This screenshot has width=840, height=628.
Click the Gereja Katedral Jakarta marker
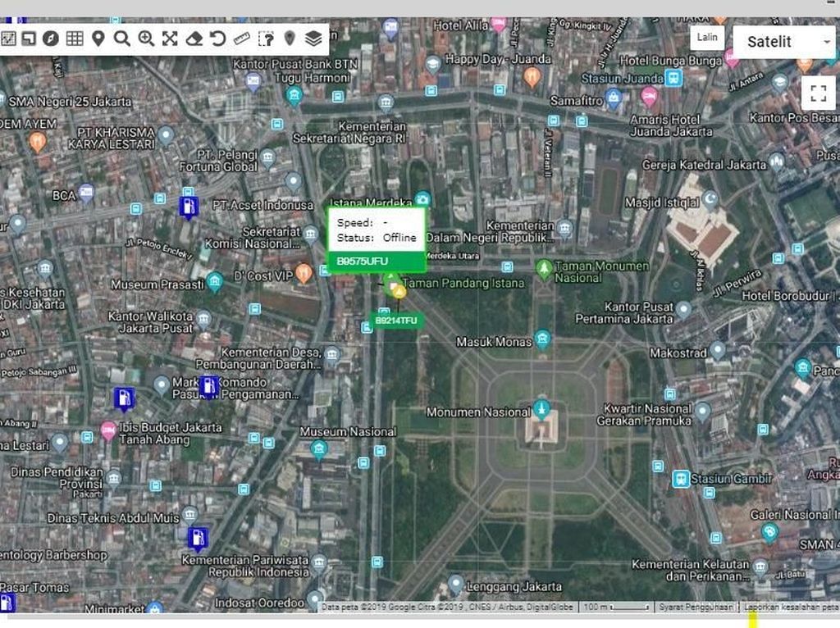point(776,162)
